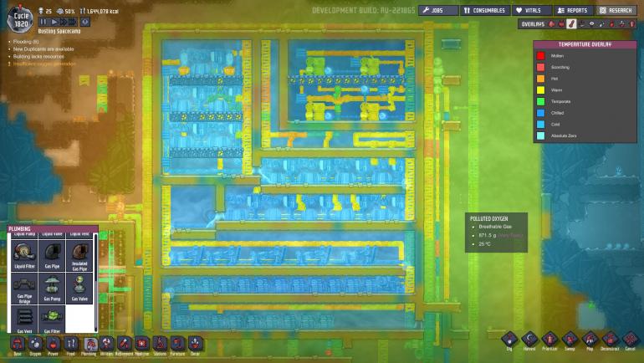Click the 50% stress indicator

(66, 12)
